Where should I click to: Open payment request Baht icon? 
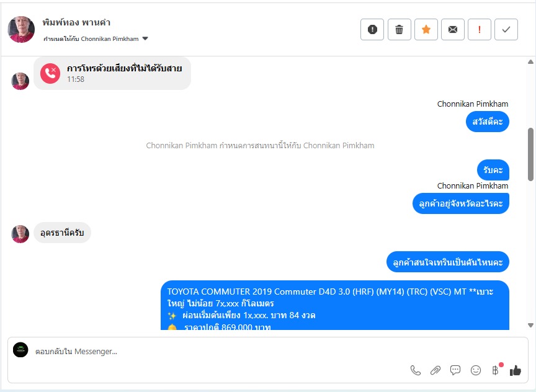[495, 370]
